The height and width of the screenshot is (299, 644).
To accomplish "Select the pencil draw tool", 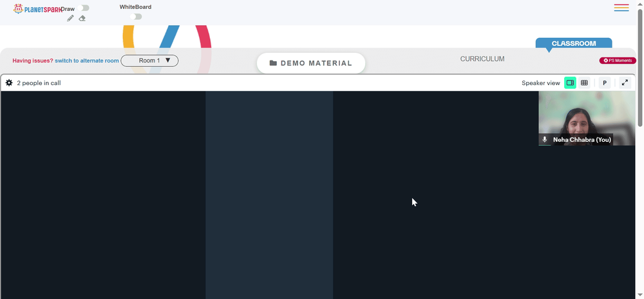I will click(70, 18).
